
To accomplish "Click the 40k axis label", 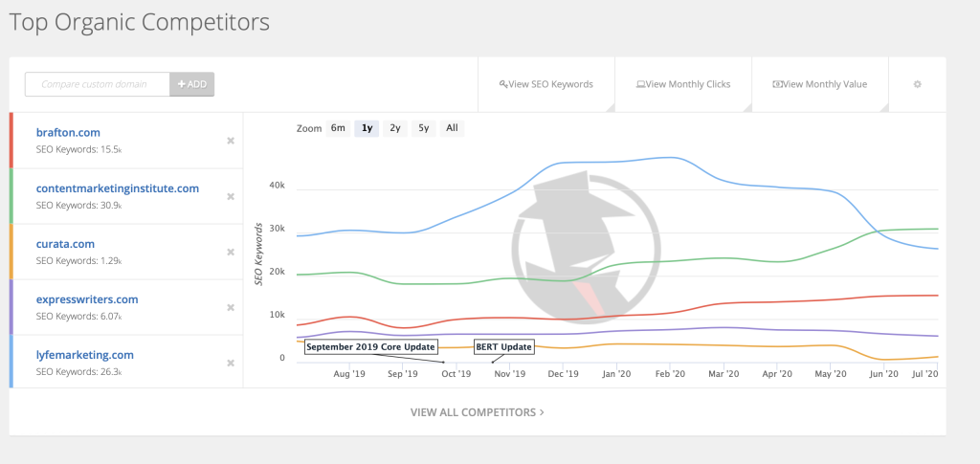I will (277, 186).
